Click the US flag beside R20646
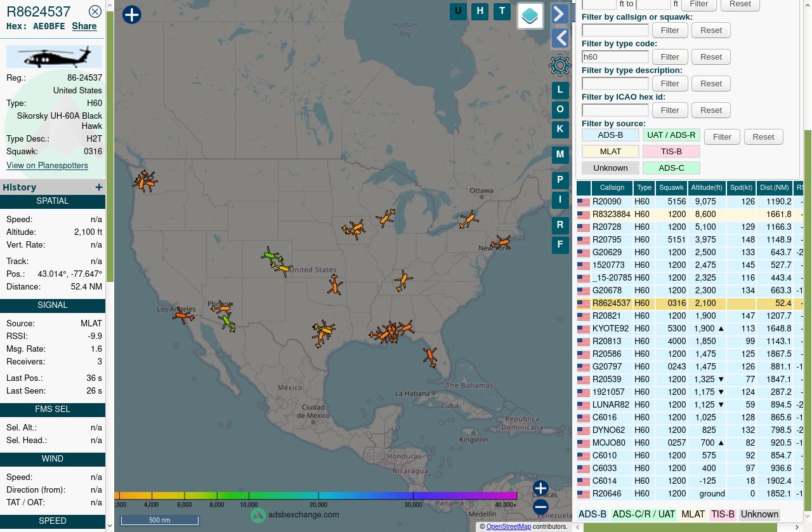Viewport: 812px width, 532px height. click(x=584, y=494)
